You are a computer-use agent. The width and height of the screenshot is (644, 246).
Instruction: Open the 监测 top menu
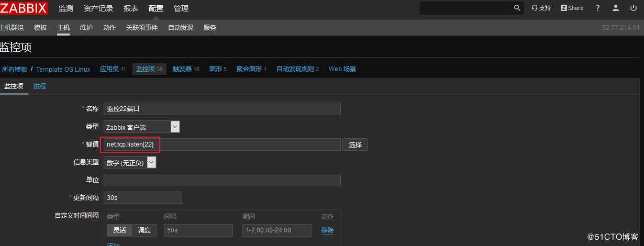click(x=66, y=8)
